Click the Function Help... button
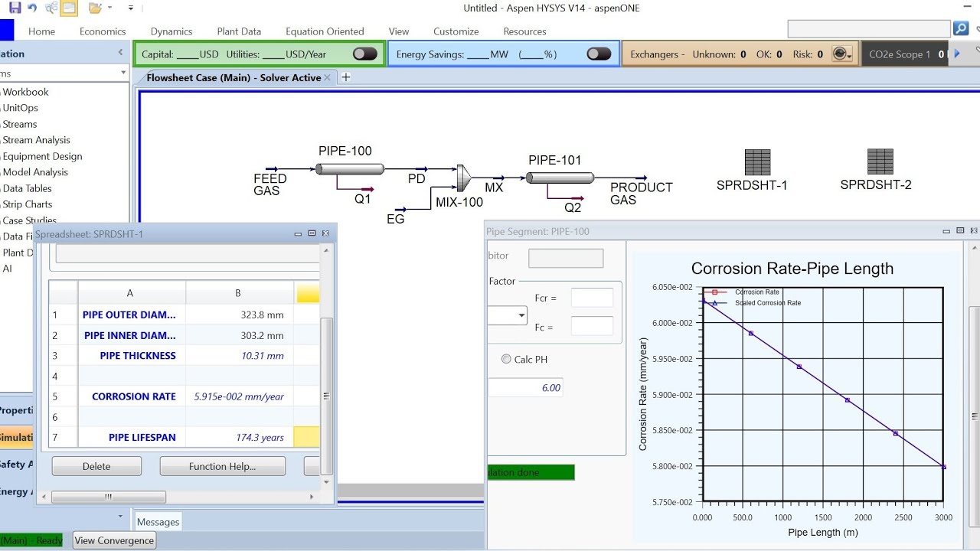 pyautogui.click(x=222, y=466)
